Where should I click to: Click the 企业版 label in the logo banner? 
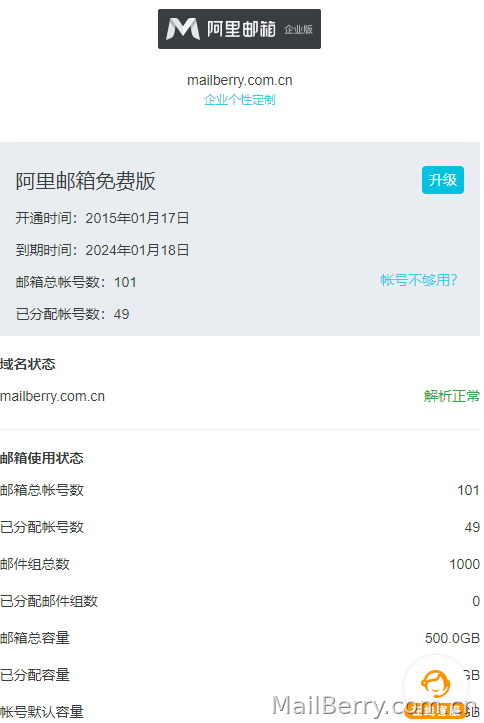click(x=298, y=30)
